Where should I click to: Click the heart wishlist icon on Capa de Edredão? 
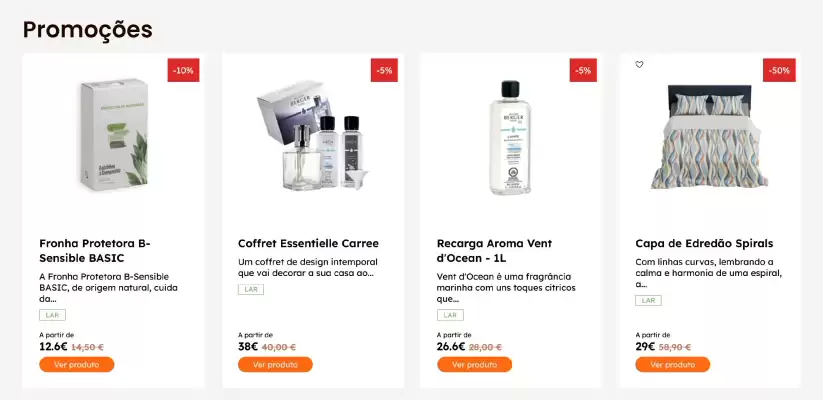[x=639, y=65]
